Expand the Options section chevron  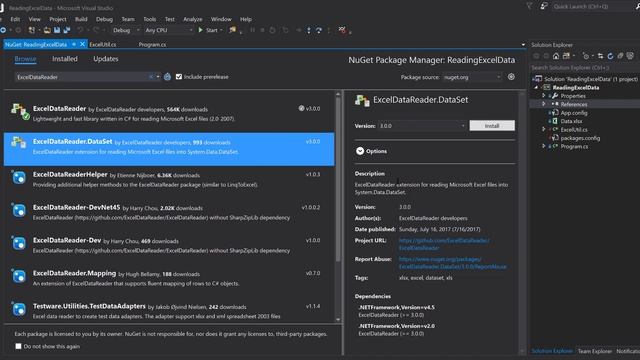(x=360, y=151)
